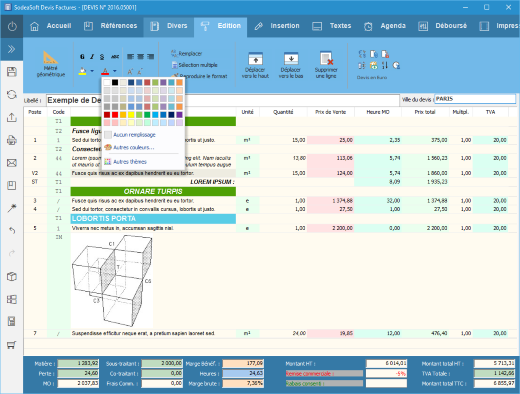Toggle italic formatting
The width and height of the screenshot is (520, 394).
(92, 57)
